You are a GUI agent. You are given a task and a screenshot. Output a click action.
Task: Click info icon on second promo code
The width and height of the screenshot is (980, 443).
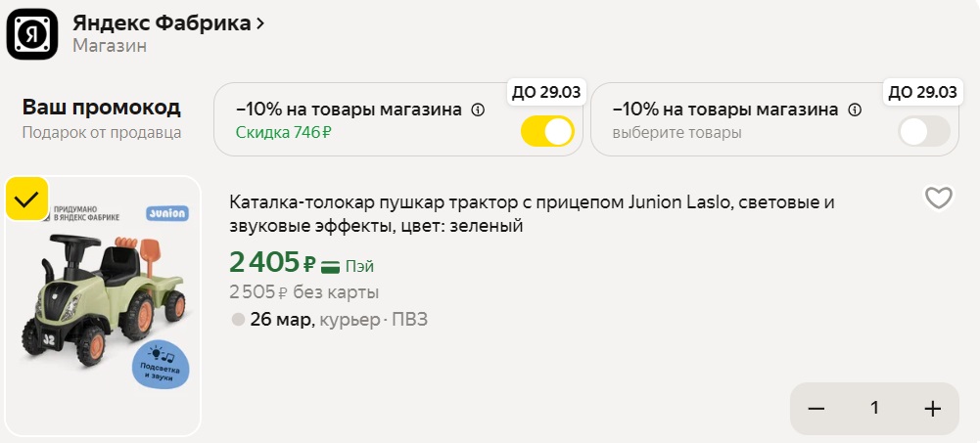click(x=854, y=111)
